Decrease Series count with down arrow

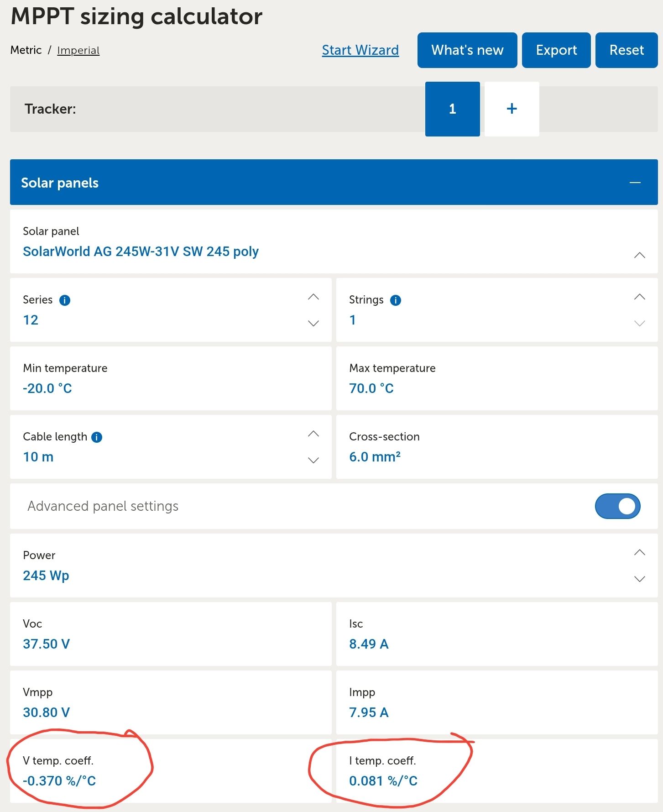click(313, 323)
